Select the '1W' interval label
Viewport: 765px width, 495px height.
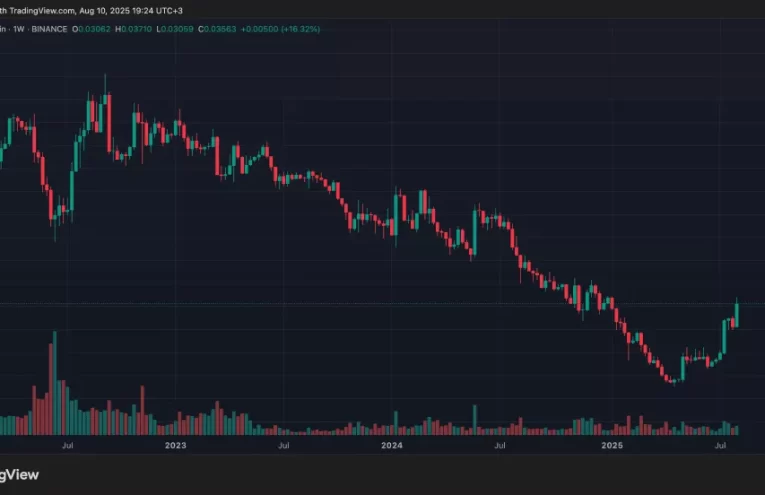(x=19, y=29)
